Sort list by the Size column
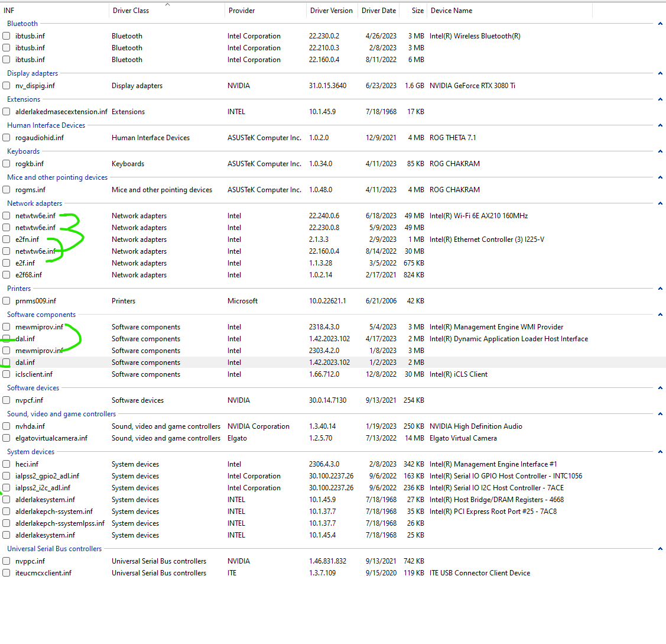This screenshot has width=666, height=644. (x=417, y=11)
